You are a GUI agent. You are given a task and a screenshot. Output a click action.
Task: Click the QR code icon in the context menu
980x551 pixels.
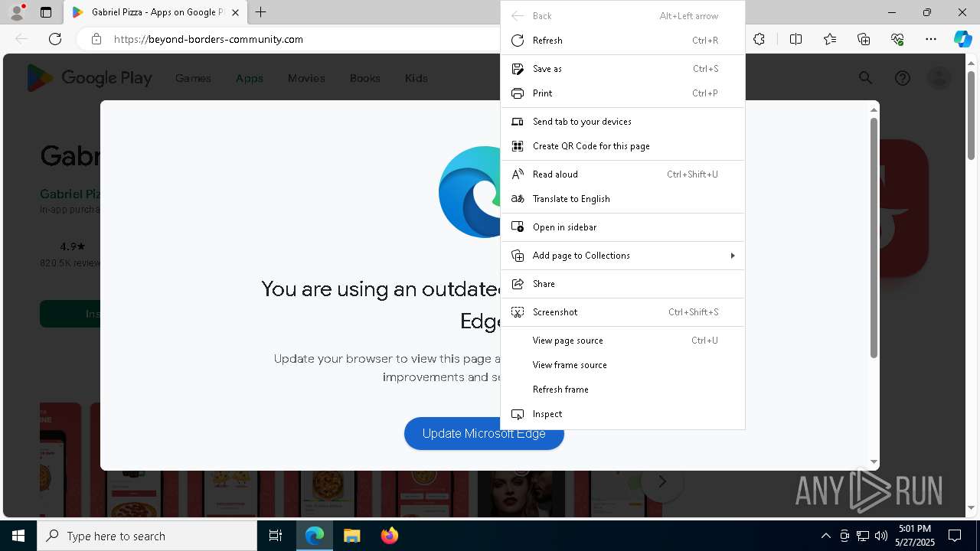click(518, 146)
